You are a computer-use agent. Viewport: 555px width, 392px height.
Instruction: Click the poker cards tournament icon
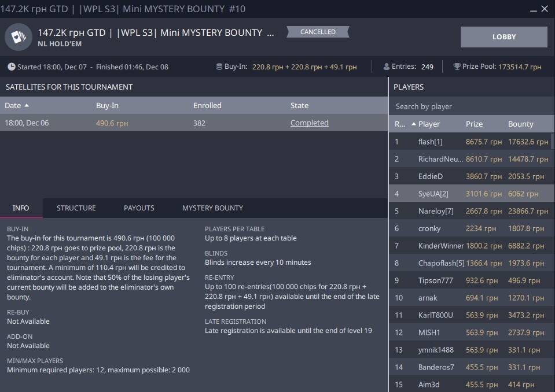click(19, 37)
